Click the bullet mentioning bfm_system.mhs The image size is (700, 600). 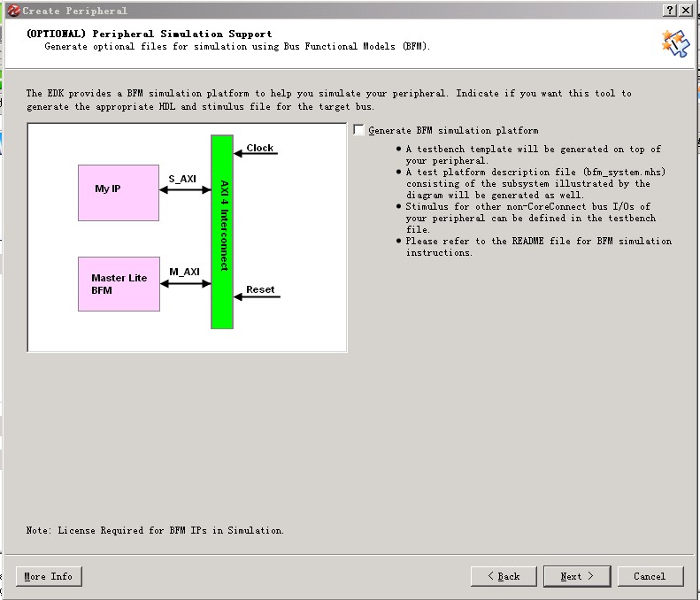click(535, 183)
